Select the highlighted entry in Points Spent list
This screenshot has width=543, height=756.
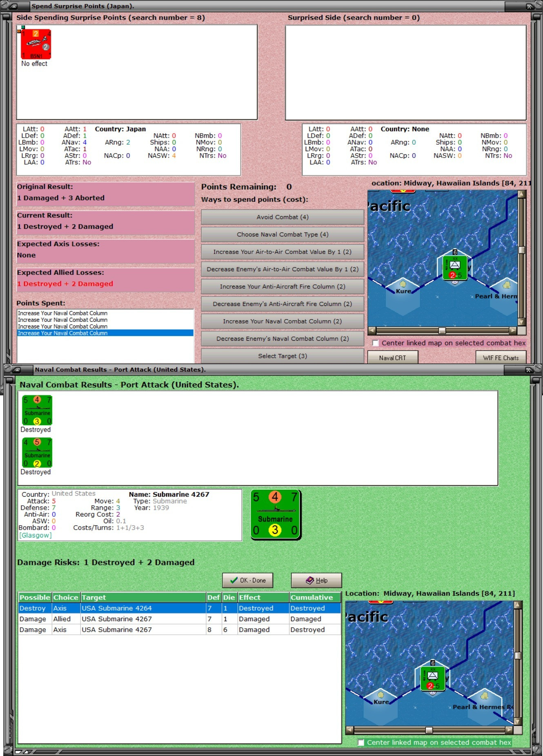point(105,333)
